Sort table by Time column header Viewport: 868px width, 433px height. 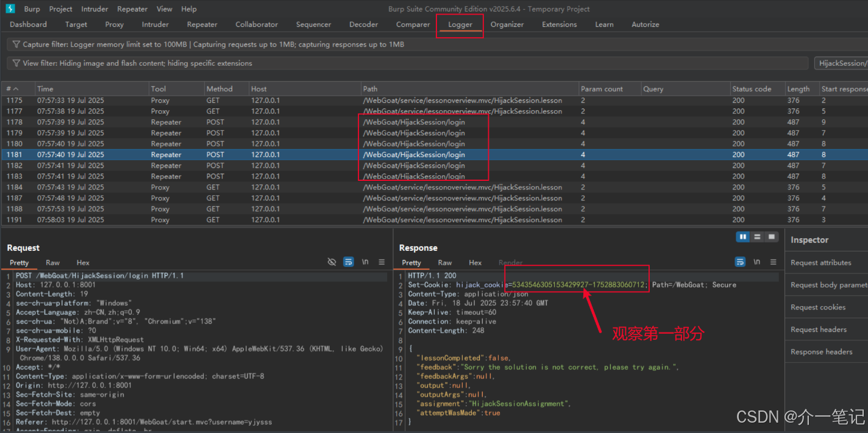pos(91,89)
